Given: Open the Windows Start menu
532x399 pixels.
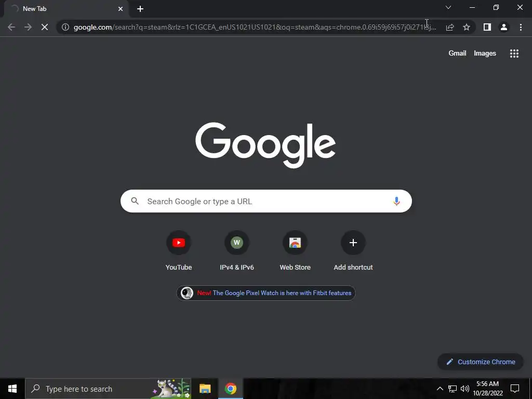Looking at the screenshot, I should point(12,389).
